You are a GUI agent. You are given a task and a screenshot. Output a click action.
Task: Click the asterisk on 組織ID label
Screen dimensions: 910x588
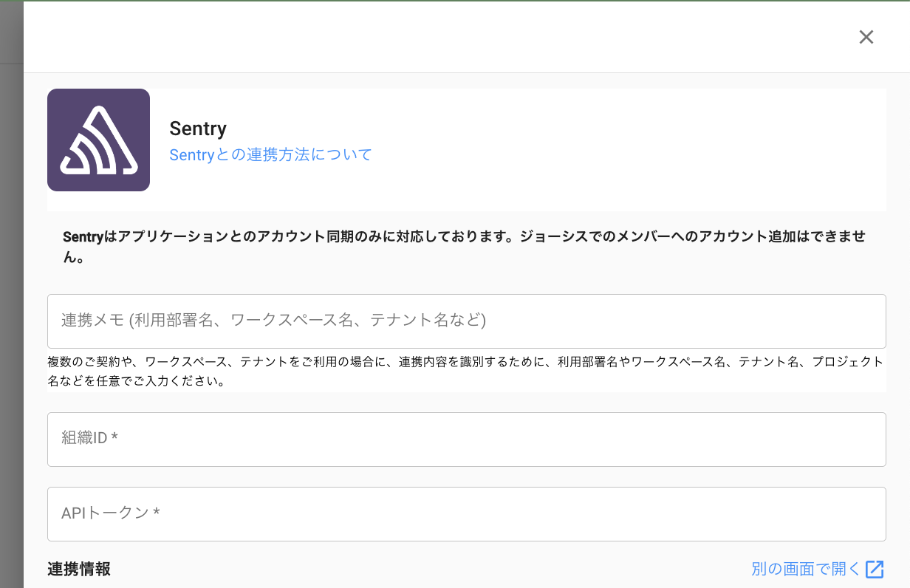(114, 438)
